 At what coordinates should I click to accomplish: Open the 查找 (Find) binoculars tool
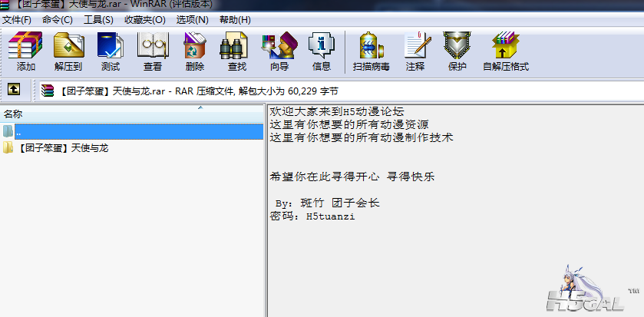[237, 51]
